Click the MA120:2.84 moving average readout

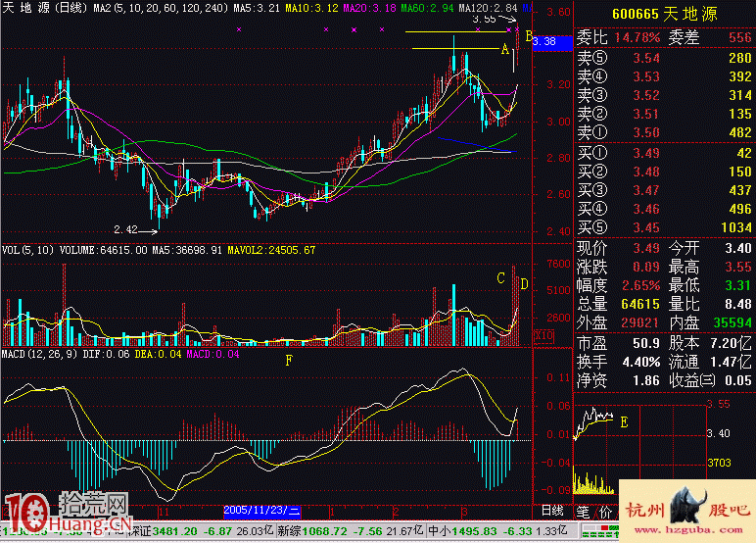point(488,8)
